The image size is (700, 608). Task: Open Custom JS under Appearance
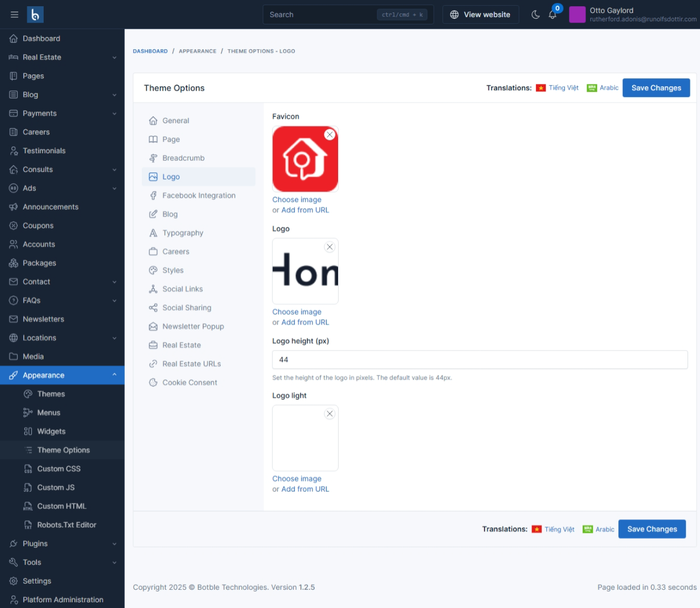coord(62,488)
